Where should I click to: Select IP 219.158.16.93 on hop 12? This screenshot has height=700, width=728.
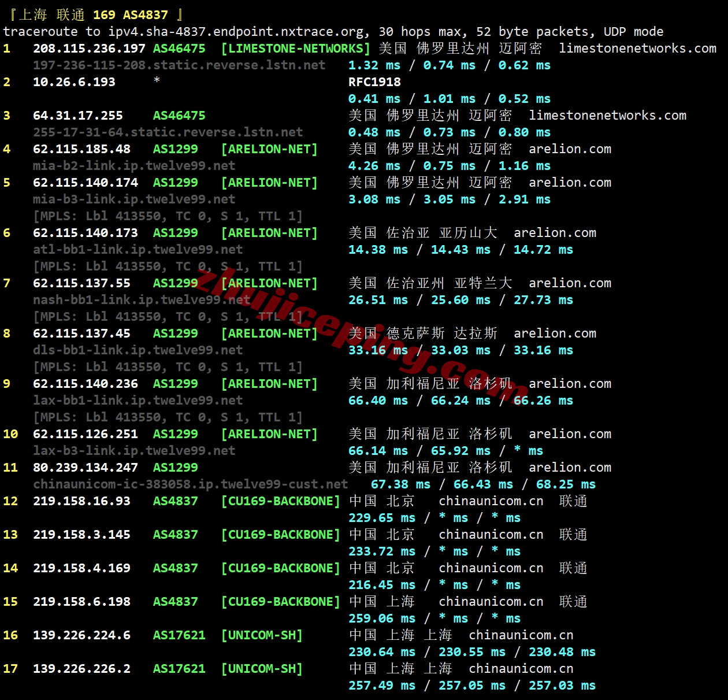(82, 501)
